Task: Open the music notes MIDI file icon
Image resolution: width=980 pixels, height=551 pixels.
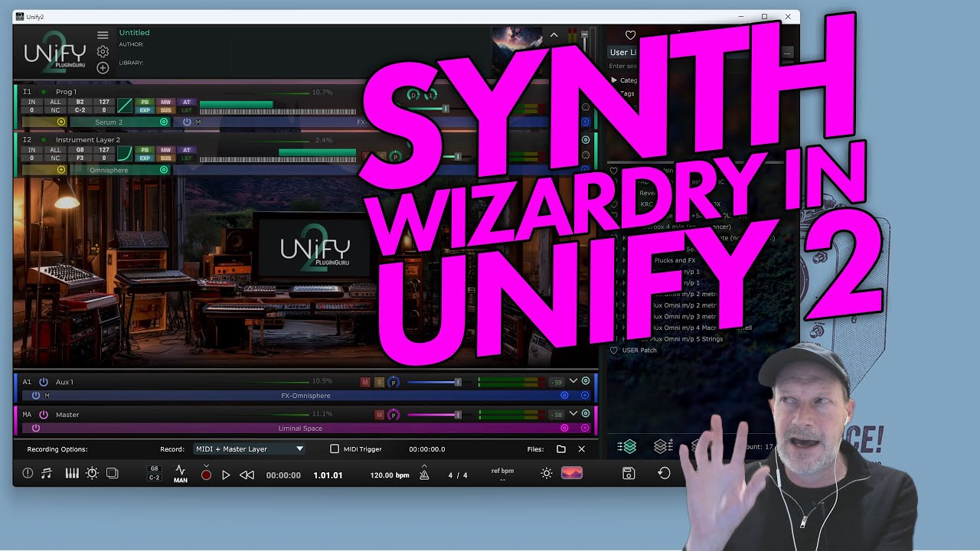Action: point(46,474)
